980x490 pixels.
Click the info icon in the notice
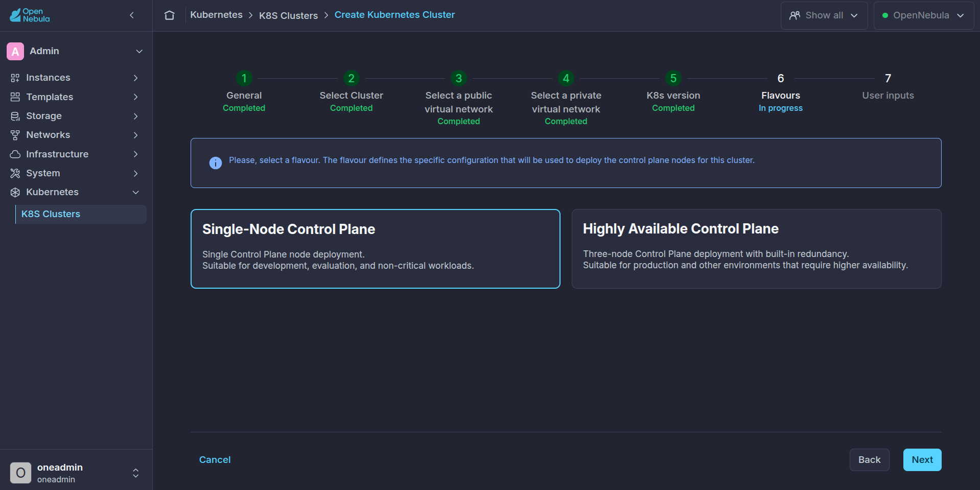click(x=216, y=163)
